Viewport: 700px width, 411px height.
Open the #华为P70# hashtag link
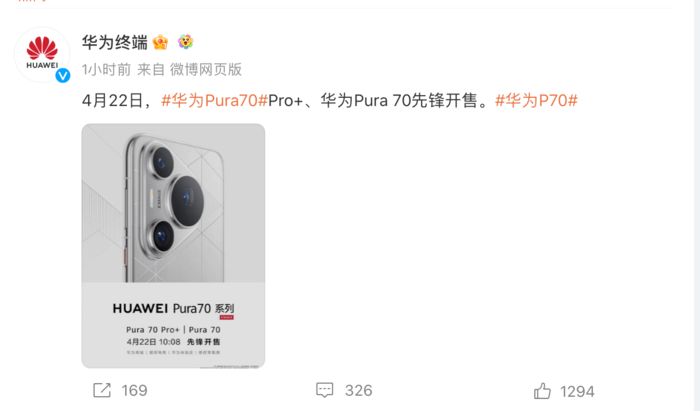tap(537, 100)
